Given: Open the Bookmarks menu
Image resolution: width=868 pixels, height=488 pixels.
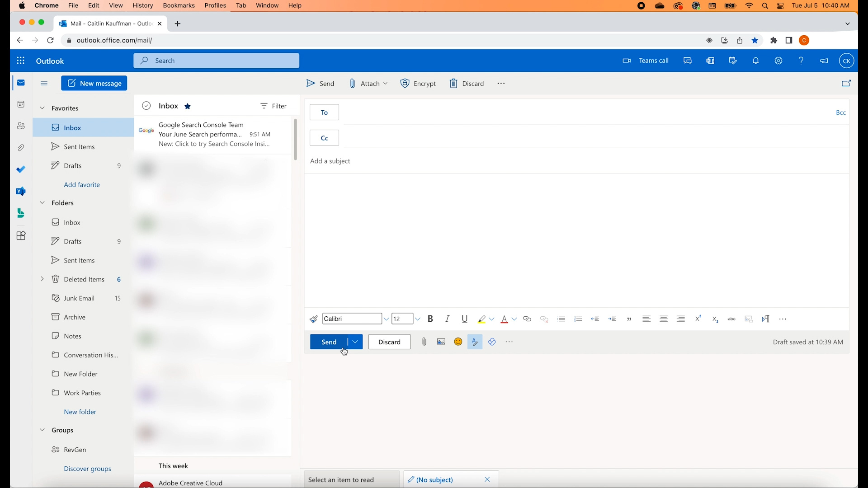Looking at the screenshot, I should tap(179, 5).
